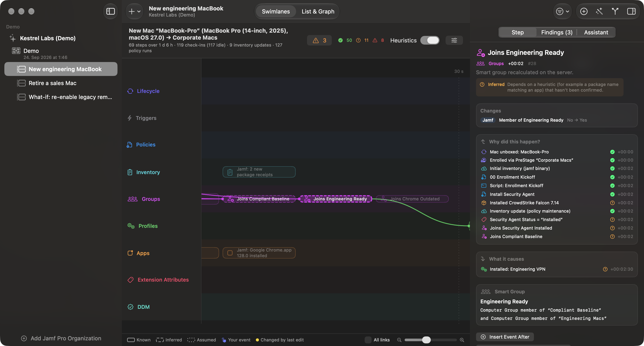
Task: Open the filter options dropdown
Action: 562,11
